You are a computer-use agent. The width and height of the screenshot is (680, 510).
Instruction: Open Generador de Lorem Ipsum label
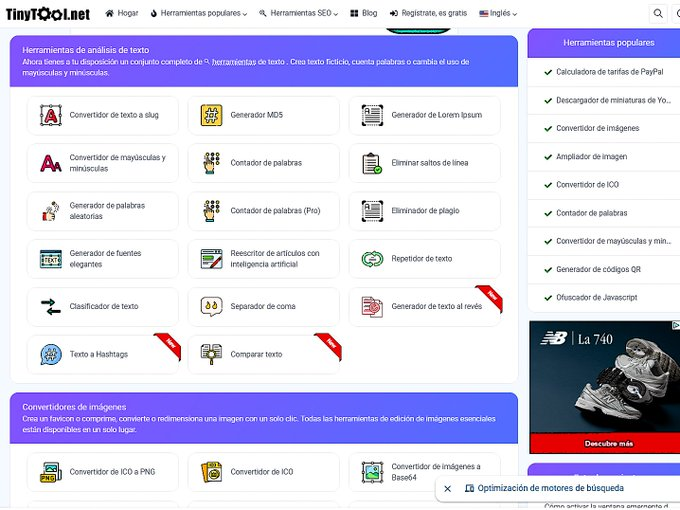pyautogui.click(x=436, y=115)
